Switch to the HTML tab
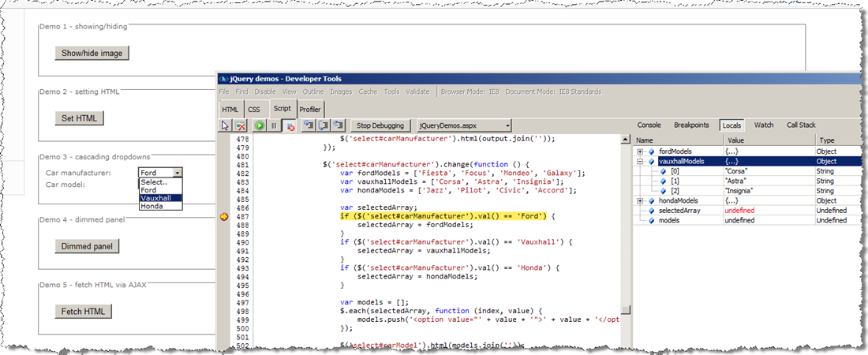868x355 pixels. click(230, 109)
